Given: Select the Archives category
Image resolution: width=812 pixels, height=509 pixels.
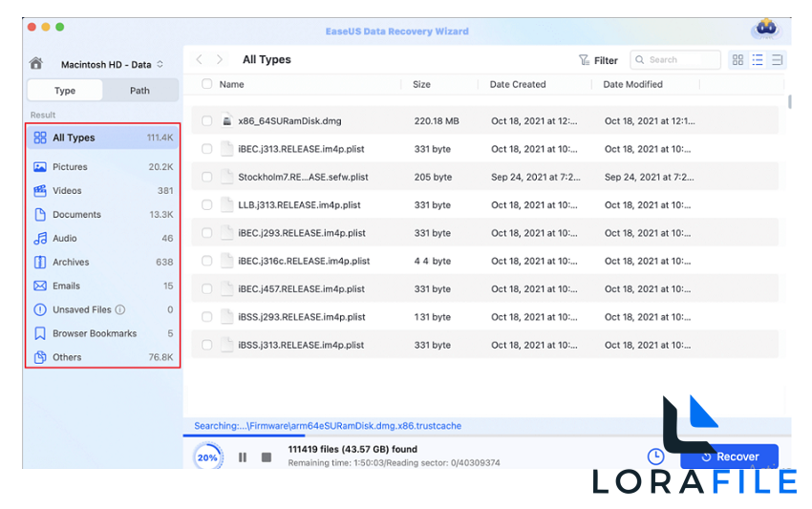Looking at the screenshot, I should click(103, 262).
